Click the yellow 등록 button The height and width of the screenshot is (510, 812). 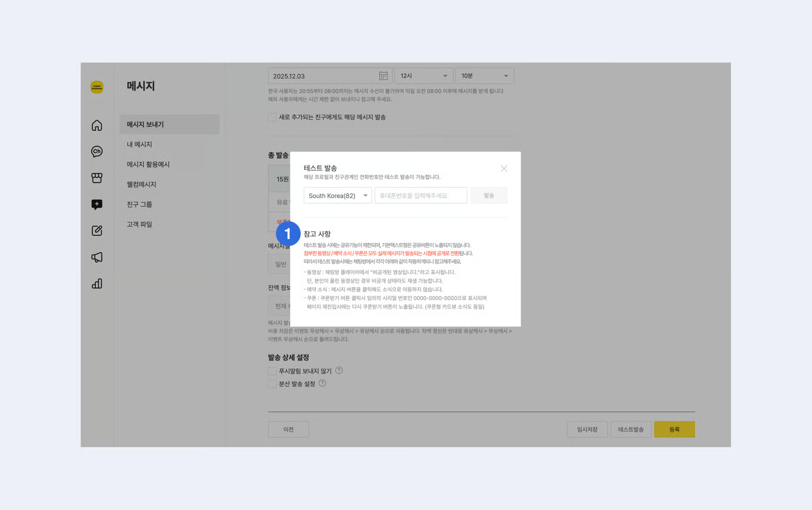tap(674, 429)
